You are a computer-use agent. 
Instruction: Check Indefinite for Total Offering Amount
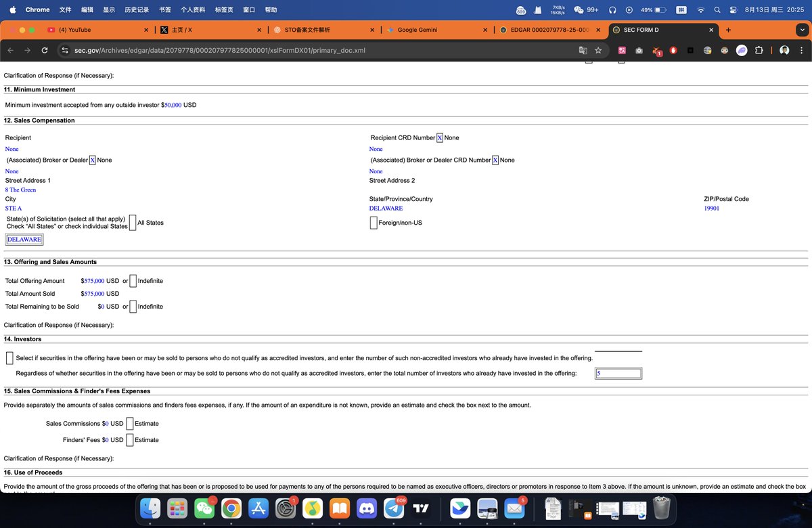pos(133,281)
